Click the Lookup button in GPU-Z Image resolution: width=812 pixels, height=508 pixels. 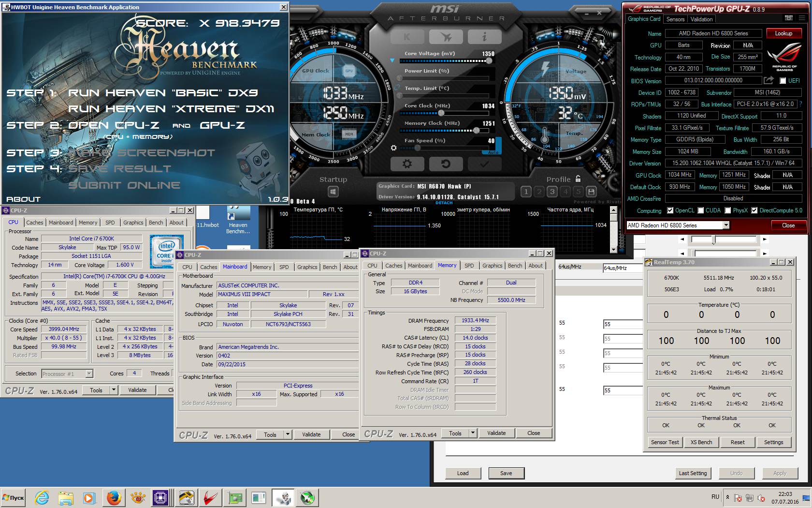click(x=783, y=33)
